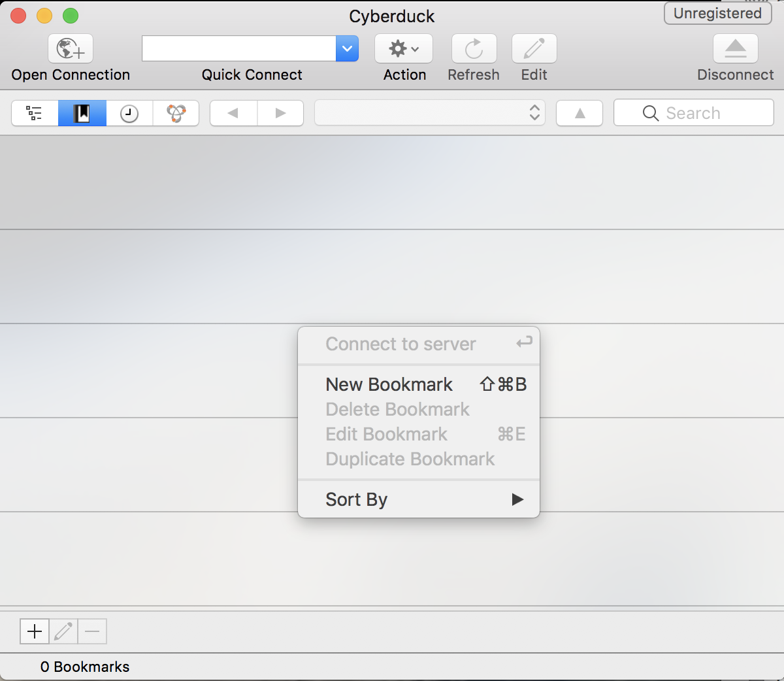Select the Bookmarks view icon
This screenshot has height=681, width=784.
click(82, 113)
